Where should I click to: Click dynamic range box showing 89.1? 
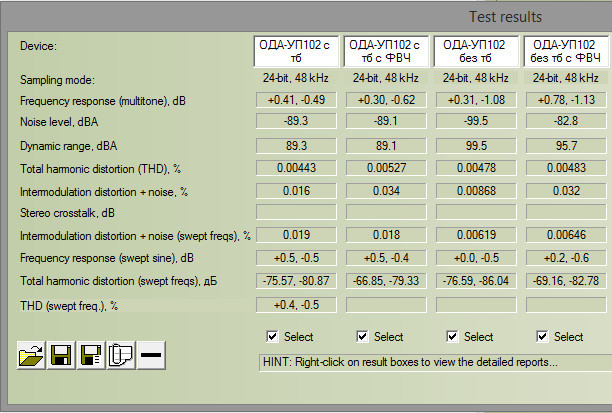pyautogui.click(x=386, y=146)
